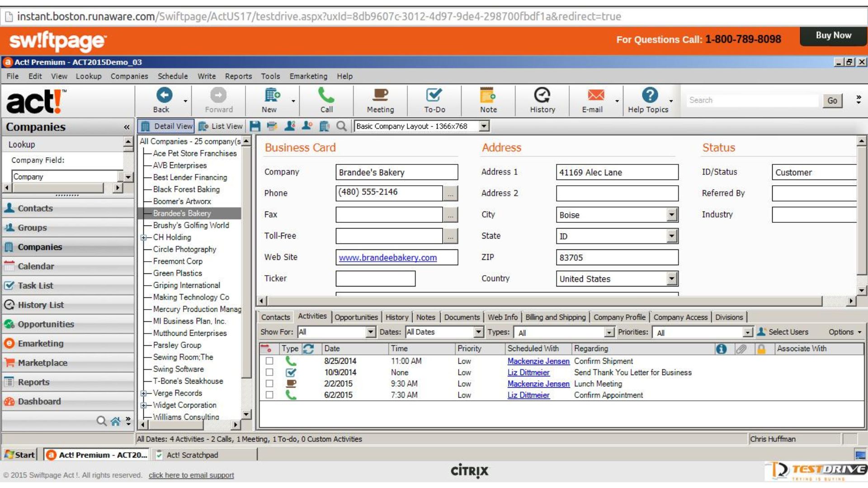Screen dimensions: 868x488
Task: Switch to the Opportunities tab
Action: (356, 317)
